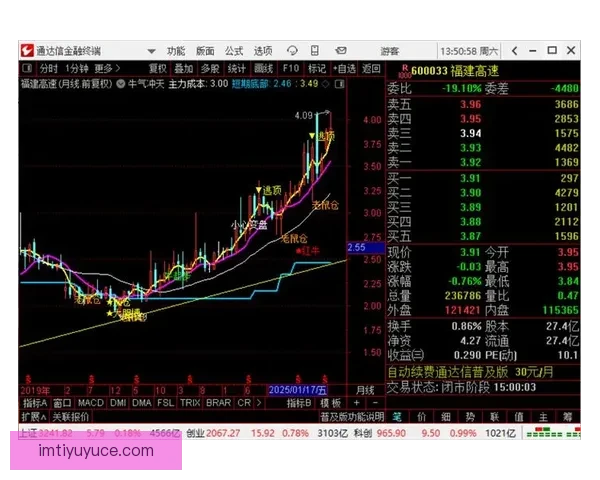Select the 势 trend tab
Image resolution: width=600 pixels, height=480 pixels.
[470, 417]
